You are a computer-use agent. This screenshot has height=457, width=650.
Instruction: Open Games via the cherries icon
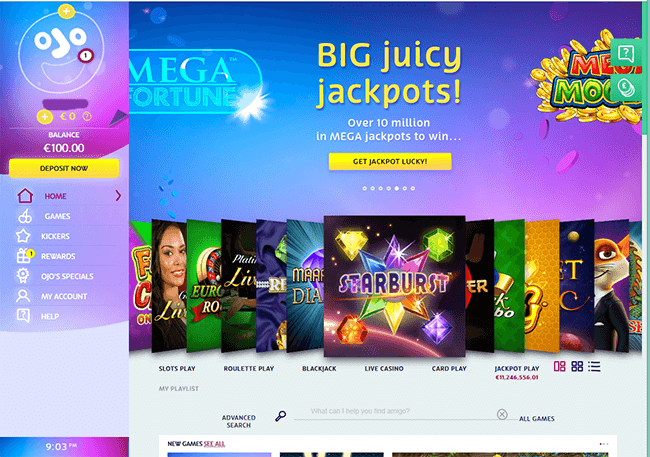pos(25,216)
